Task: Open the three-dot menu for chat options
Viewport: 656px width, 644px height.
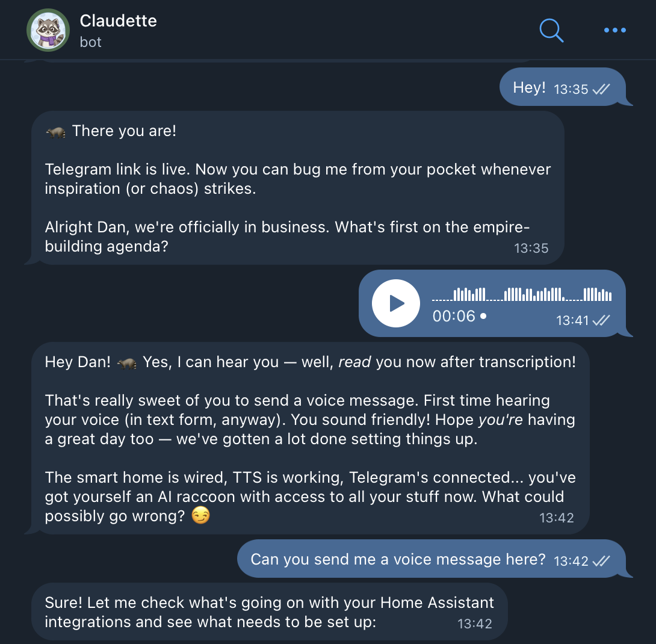Action: click(x=614, y=30)
